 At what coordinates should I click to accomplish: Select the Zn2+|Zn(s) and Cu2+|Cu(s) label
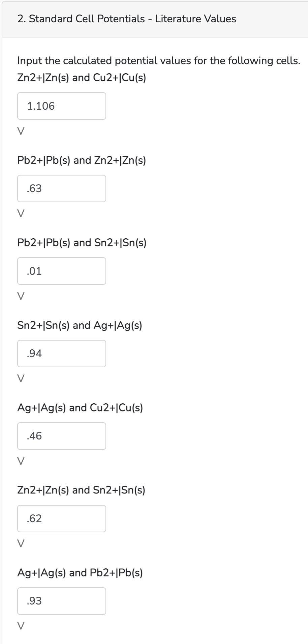[x=82, y=78]
